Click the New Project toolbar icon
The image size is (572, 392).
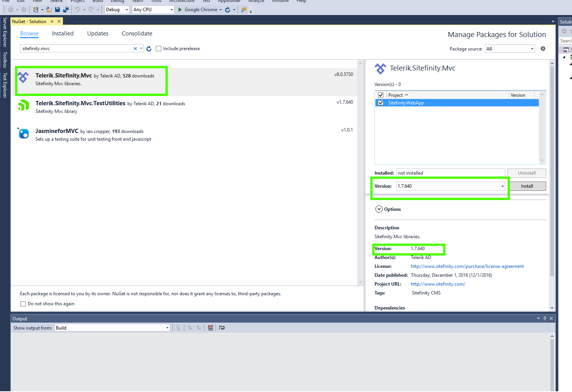[x=36, y=10]
